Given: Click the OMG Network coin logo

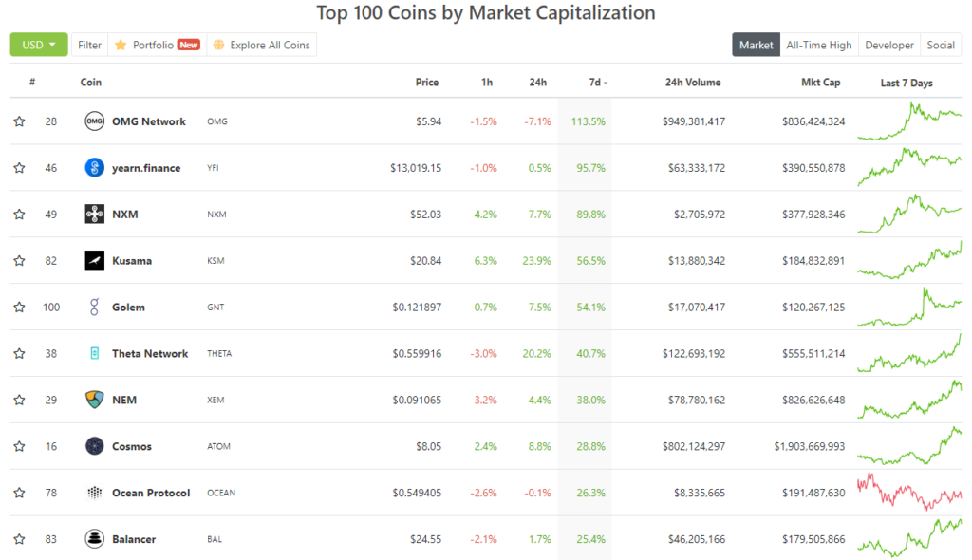Looking at the screenshot, I should 94,121.
